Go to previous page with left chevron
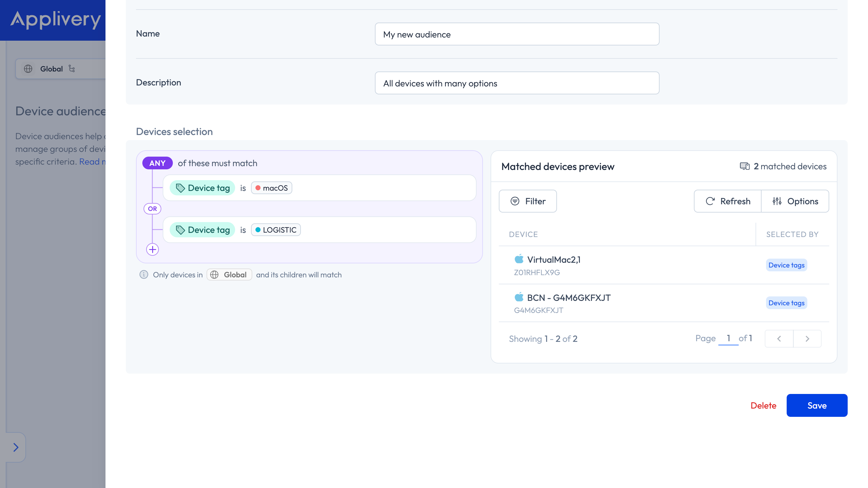The width and height of the screenshot is (868, 488). [779, 339]
